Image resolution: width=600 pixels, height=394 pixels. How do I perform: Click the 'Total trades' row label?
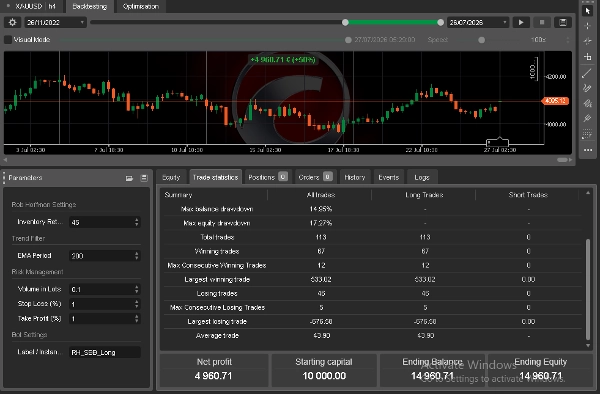pyautogui.click(x=217, y=237)
